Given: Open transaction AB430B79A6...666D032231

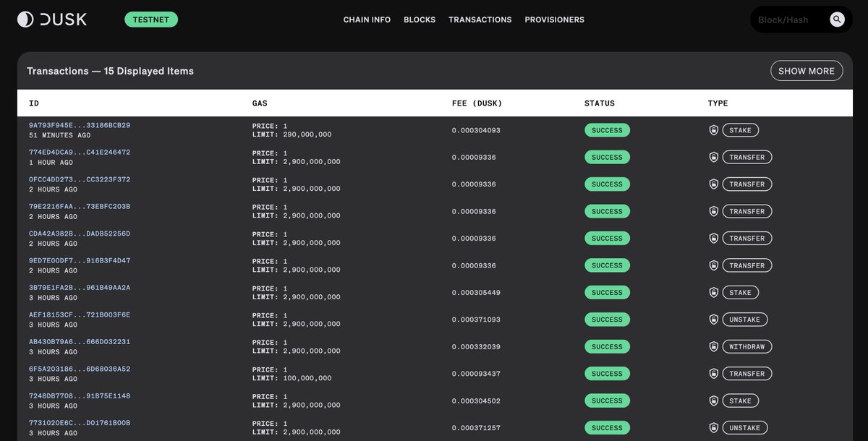Looking at the screenshot, I should 78,341.
